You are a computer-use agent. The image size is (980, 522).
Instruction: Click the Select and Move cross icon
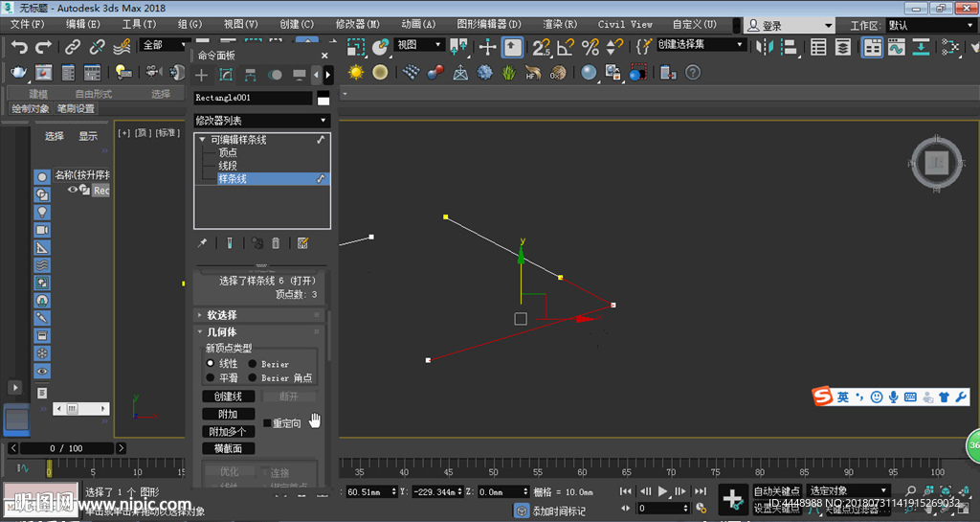pyautogui.click(x=487, y=47)
